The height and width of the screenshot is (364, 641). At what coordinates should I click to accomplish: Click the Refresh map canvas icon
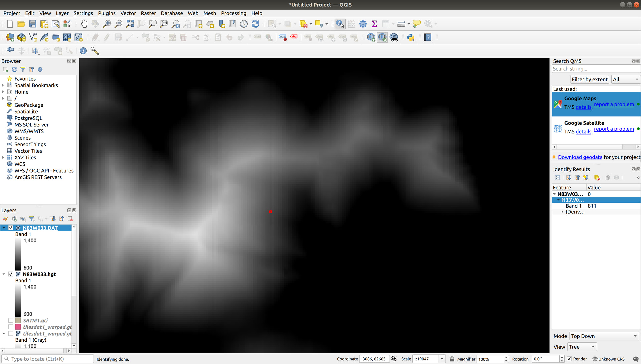coord(255,24)
